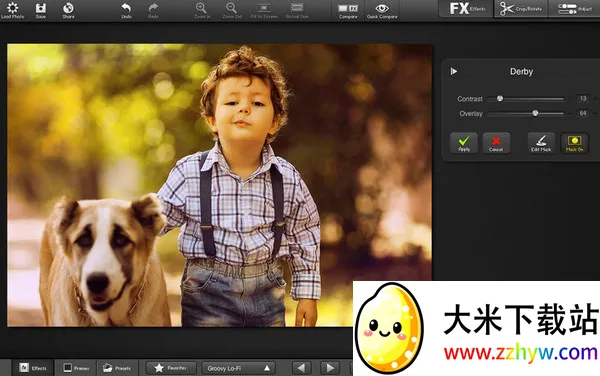Cancel the Derby effect
Viewport: 600px width, 376px height.
coord(496,143)
